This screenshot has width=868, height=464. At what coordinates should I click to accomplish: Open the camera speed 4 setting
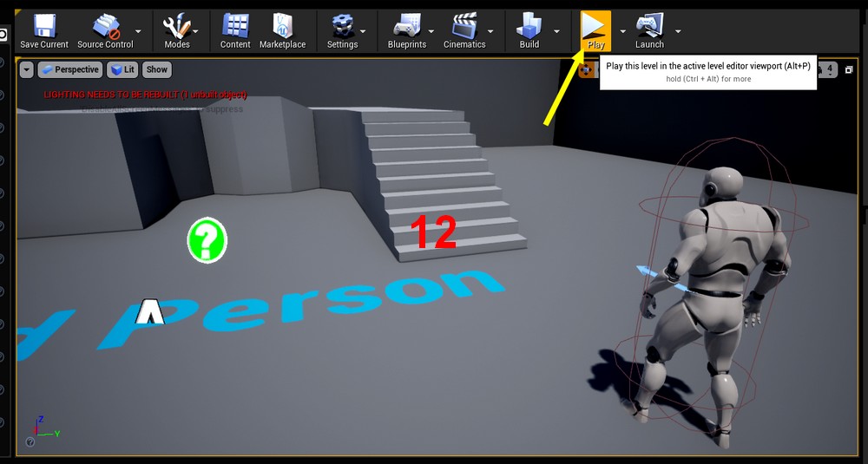tap(829, 69)
